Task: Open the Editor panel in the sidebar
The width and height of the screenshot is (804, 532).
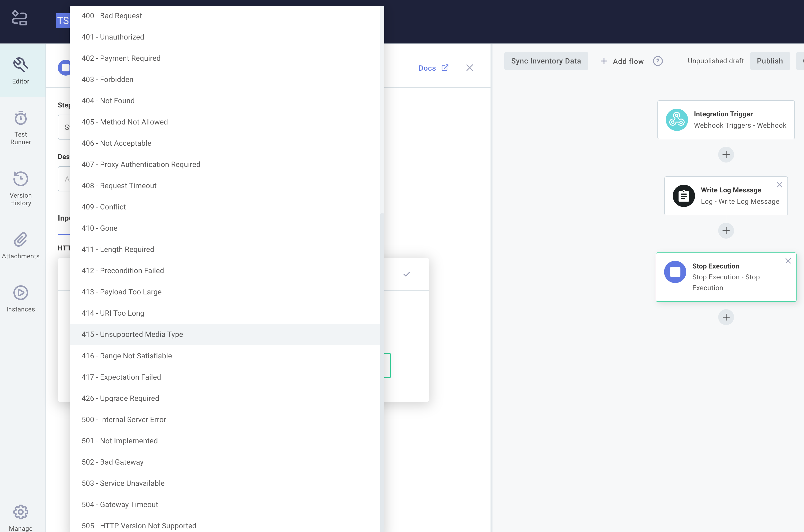Action: [21, 70]
